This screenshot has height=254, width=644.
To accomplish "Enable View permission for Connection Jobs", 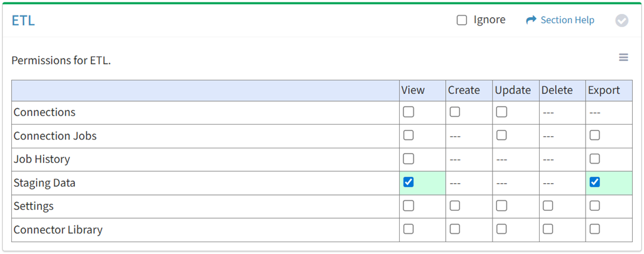I will [x=408, y=135].
